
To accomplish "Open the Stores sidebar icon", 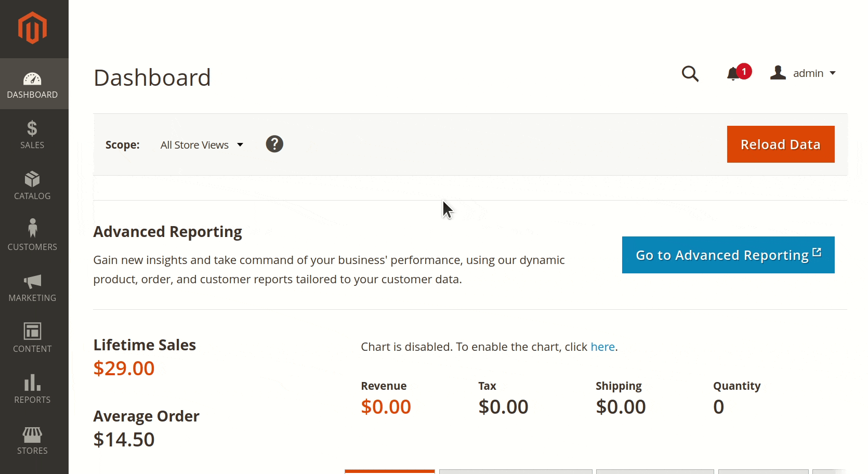I will tap(32, 434).
